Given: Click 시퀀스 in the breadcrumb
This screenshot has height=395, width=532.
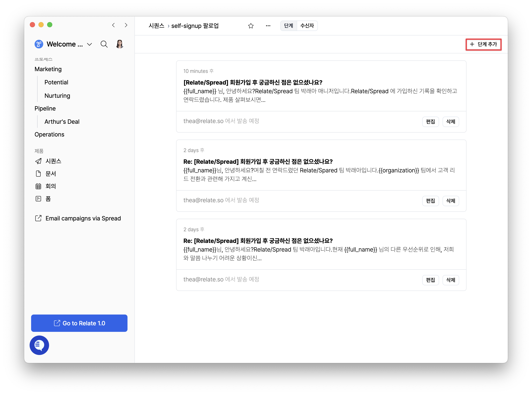Looking at the screenshot, I should coord(156,26).
